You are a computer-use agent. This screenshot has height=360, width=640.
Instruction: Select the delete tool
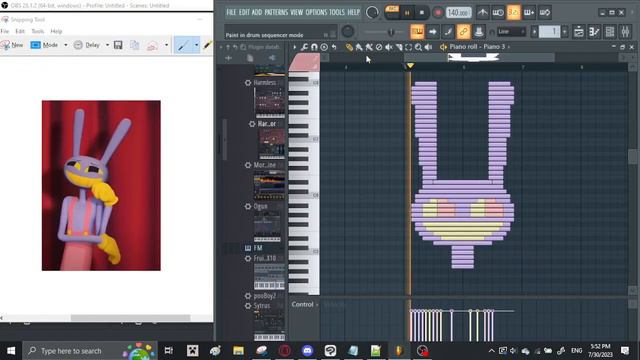pos(379,47)
